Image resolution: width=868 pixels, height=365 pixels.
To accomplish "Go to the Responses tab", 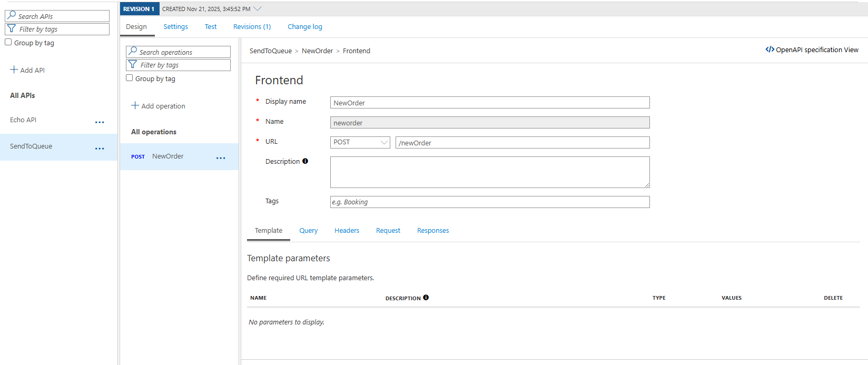I will (433, 231).
